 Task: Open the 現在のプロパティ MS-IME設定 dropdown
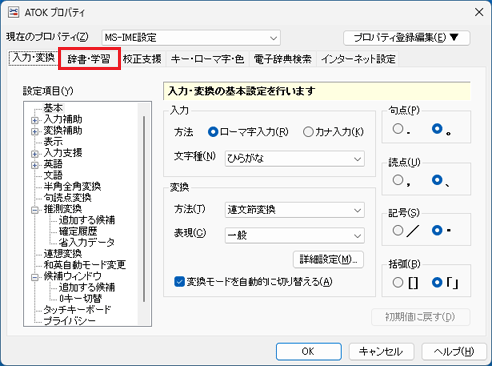[x=191, y=38]
